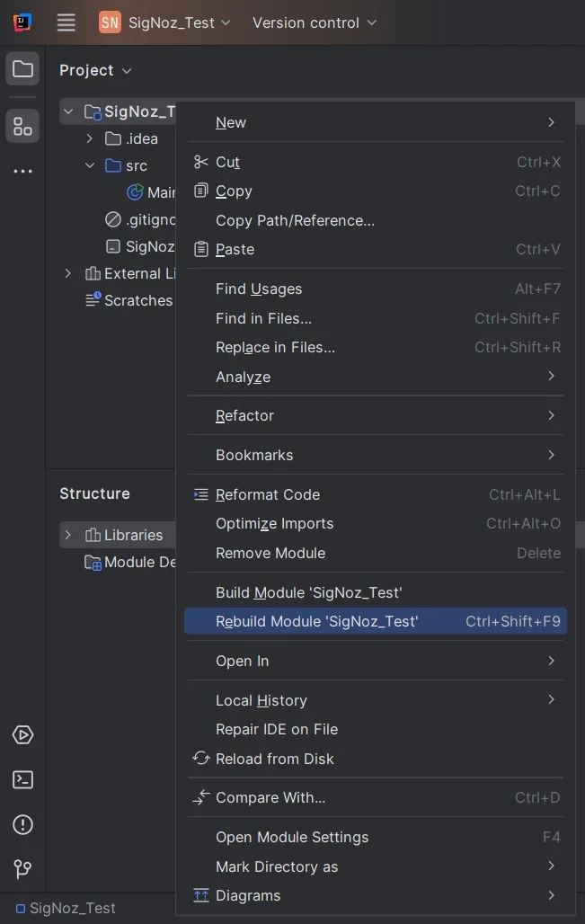Open the SigNoz_Test project dropdown
The height and width of the screenshot is (924, 585).
coord(165,22)
